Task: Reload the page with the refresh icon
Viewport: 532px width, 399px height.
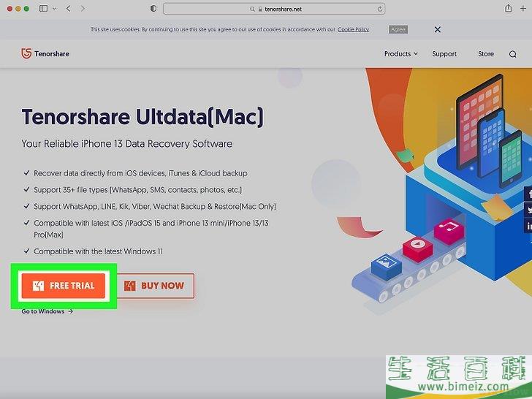Action: coord(380,9)
